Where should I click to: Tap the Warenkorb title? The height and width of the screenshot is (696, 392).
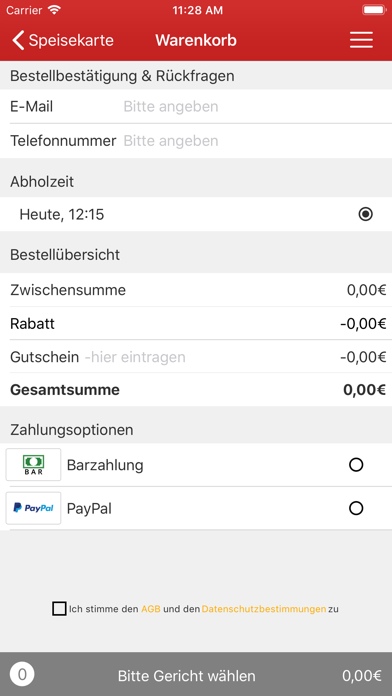coord(196,40)
